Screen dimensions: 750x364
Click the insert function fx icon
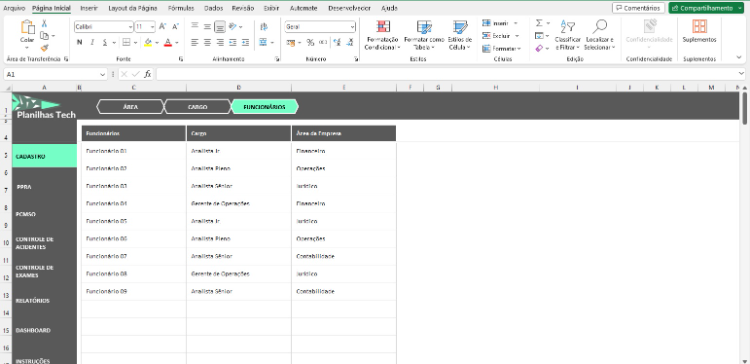[148, 74]
